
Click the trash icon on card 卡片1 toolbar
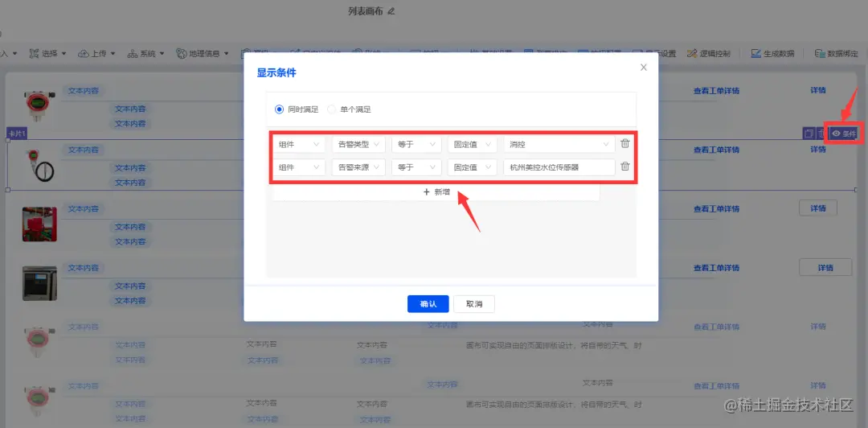821,134
